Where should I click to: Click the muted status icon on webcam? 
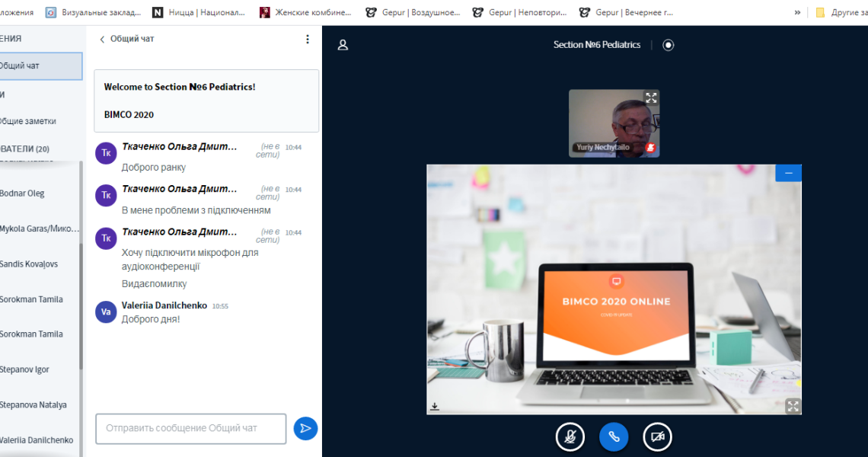pyautogui.click(x=650, y=147)
